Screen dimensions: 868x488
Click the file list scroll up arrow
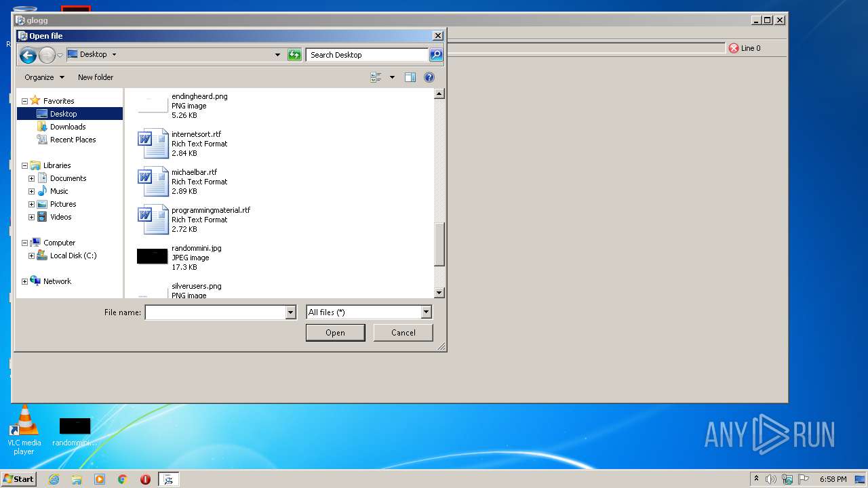439,94
